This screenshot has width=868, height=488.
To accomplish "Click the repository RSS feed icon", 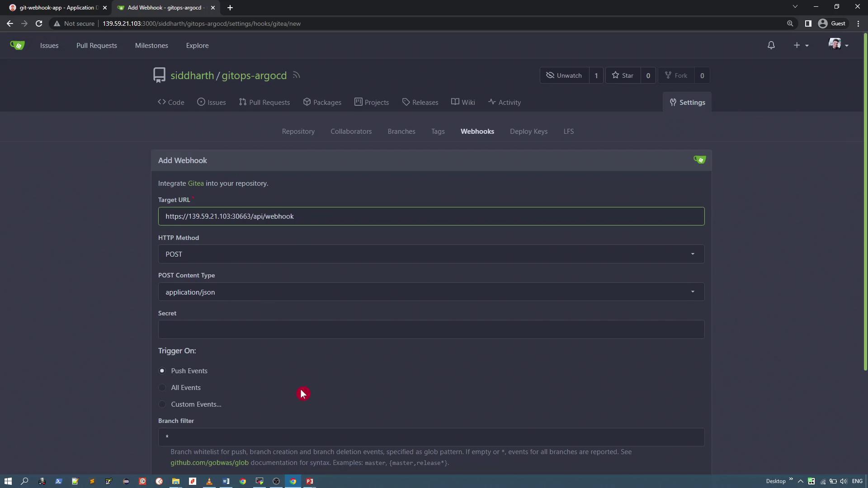I will pos(297,75).
